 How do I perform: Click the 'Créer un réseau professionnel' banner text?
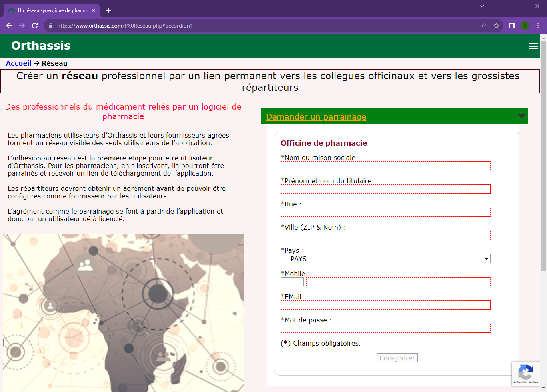[x=270, y=82]
